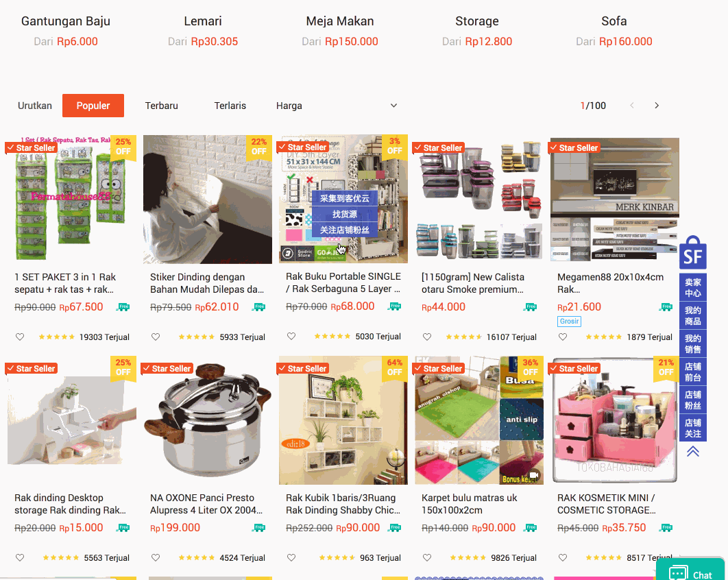728x580 pixels.
Task: Click the SF shopping bag icon
Action: 693,252
